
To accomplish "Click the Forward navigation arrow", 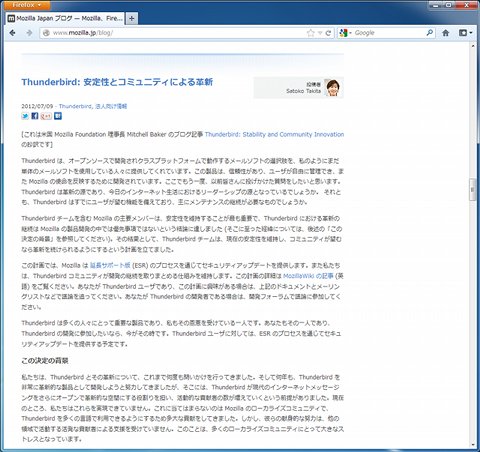I will pos(29,33).
